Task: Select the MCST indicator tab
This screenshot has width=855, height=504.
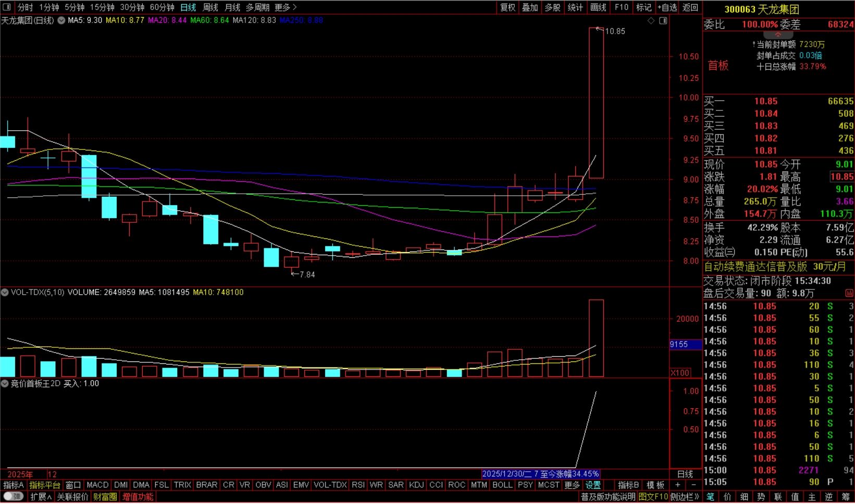Action: point(549,485)
